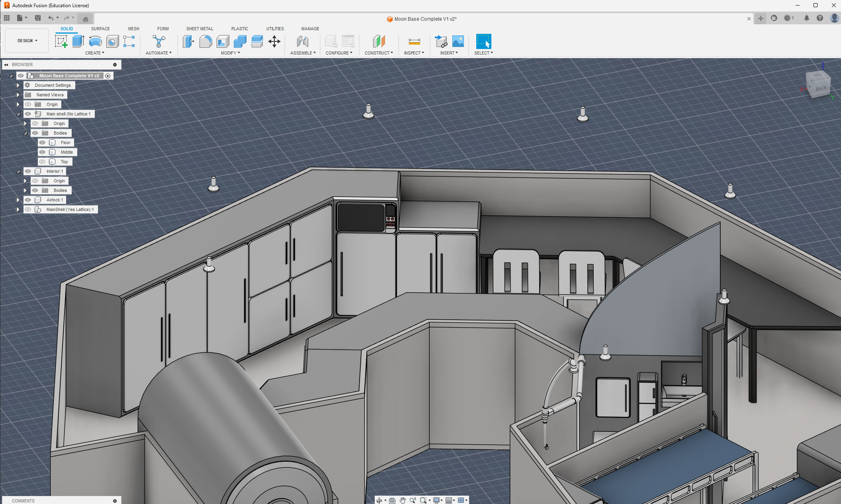
Task: Select the Extrude tool
Action: [78, 41]
